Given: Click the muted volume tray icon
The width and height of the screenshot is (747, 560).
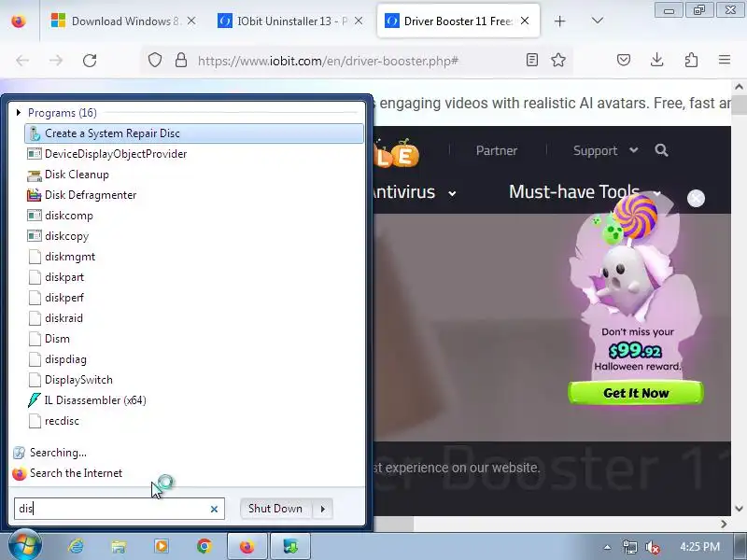Looking at the screenshot, I should point(652,547).
